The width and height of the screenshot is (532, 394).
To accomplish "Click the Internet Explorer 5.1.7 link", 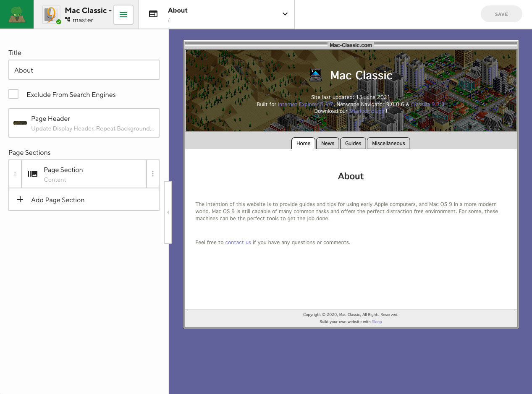I will pos(305,104).
